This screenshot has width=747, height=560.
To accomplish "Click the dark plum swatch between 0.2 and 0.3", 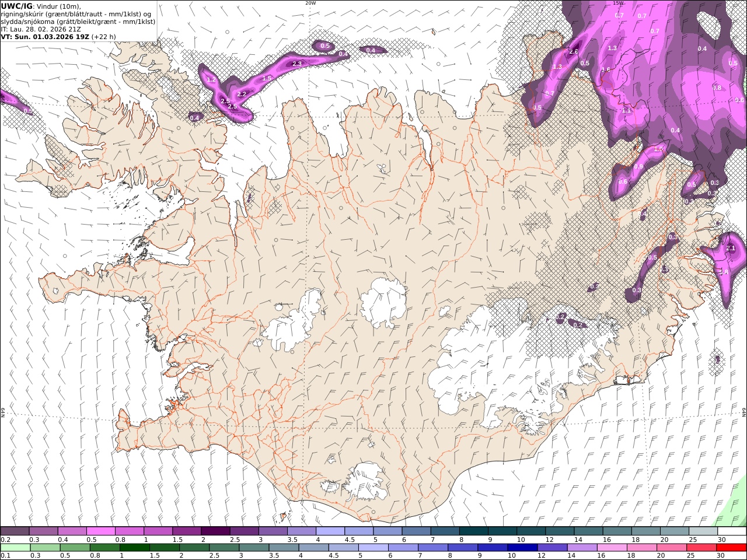I will point(15,531).
